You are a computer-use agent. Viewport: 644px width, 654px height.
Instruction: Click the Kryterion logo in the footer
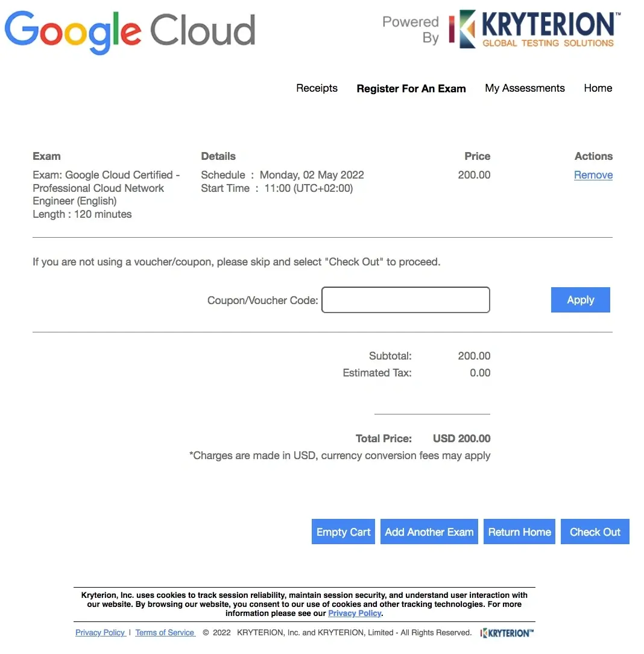pyautogui.click(x=507, y=633)
